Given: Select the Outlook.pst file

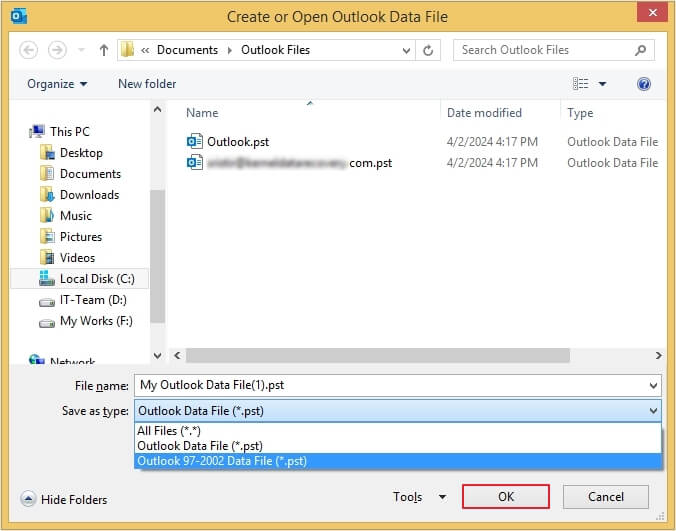Looking at the screenshot, I should click(238, 142).
